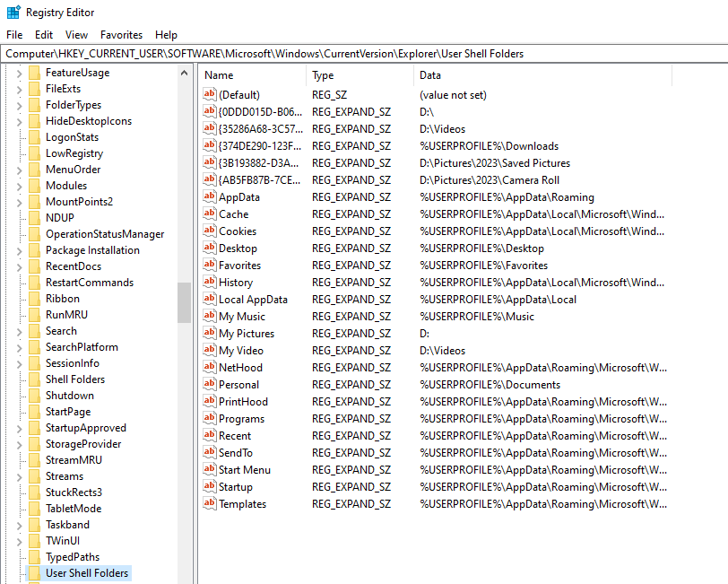Expand the StartupApproved key
The width and height of the screenshot is (728, 584).
(x=19, y=429)
